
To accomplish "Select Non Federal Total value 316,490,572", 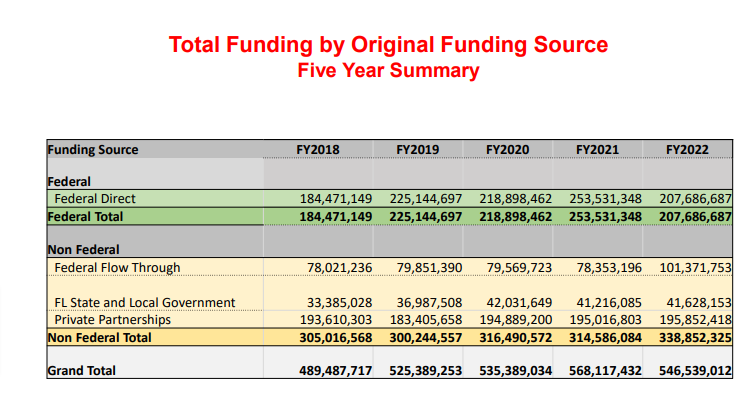I will 515,338.
